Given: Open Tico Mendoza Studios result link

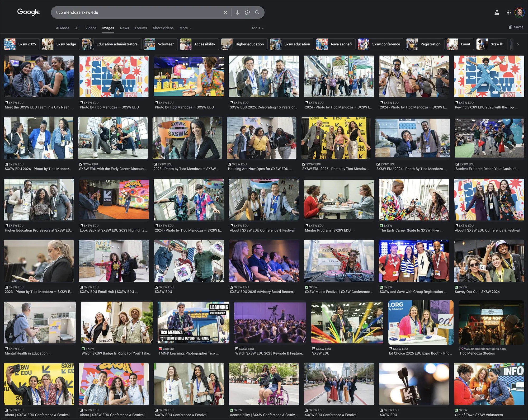Looking at the screenshot, I should pos(477,353).
